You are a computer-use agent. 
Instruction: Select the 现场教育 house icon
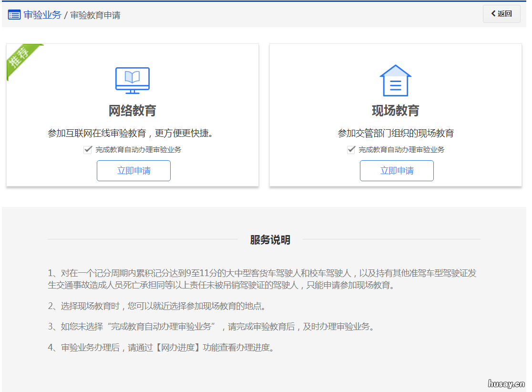(x=396, y=80)
